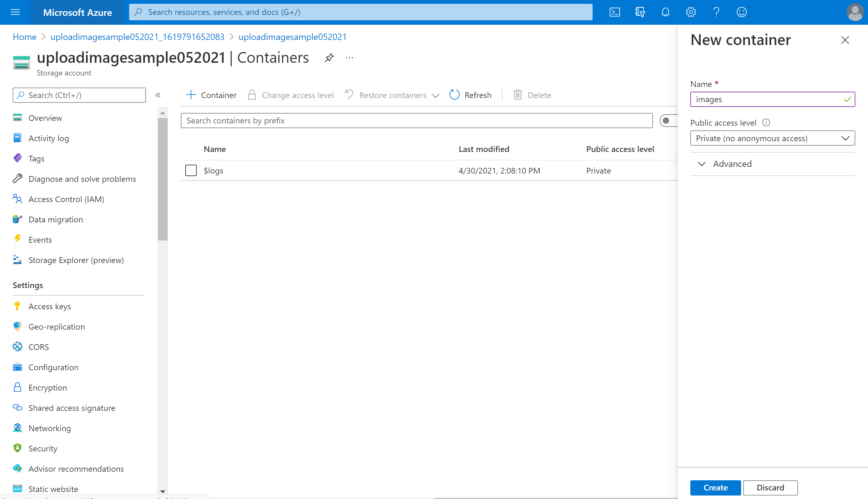
Task: Click the sidebar scrollbar thumb
Action: tap(163, 179)
